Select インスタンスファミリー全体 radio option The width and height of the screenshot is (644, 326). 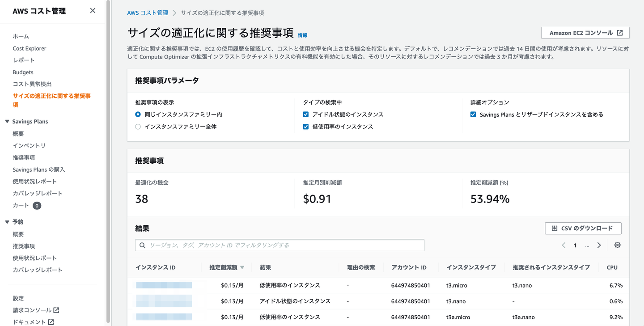(138, 127)
